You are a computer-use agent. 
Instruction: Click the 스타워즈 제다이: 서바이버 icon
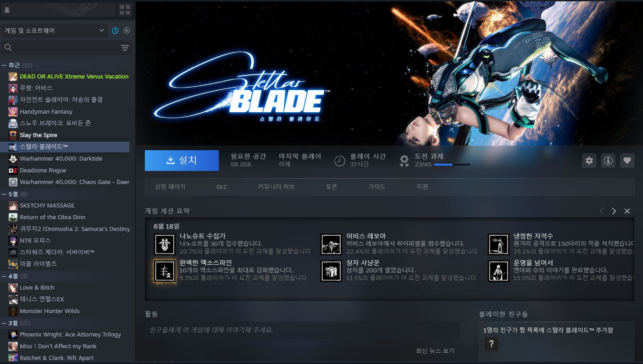click(x=13, y=252)
